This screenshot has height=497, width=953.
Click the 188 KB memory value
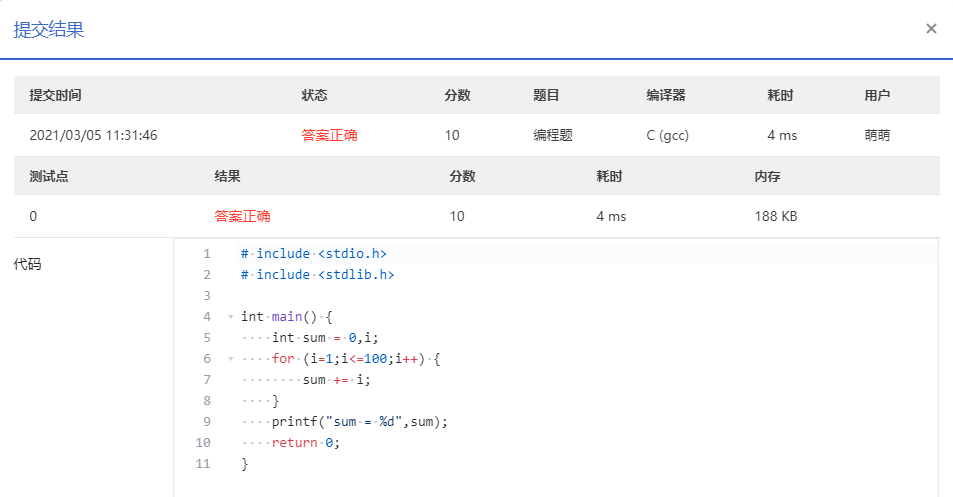coord(776,216)
